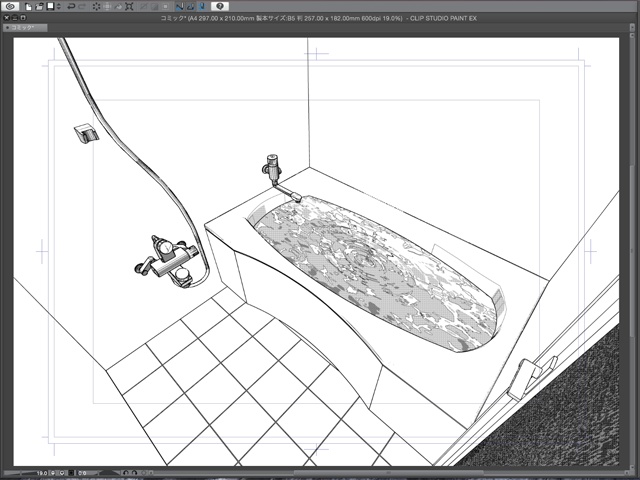Image resolution: width=640 pixels, height=480 pixels.
Task: Click the horizontal scrollbar below canvas
Action: pyautogui.click(x=388, y=473)
